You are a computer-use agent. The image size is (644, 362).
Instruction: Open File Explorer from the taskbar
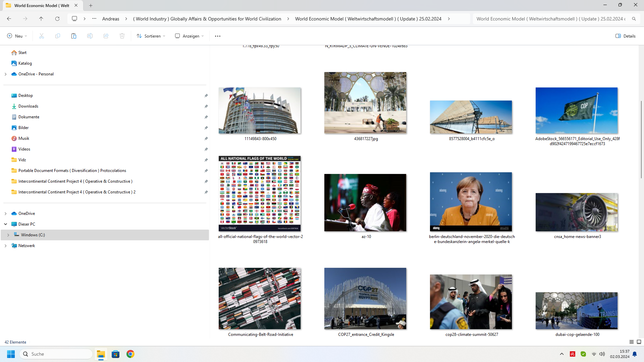(101, 354)
